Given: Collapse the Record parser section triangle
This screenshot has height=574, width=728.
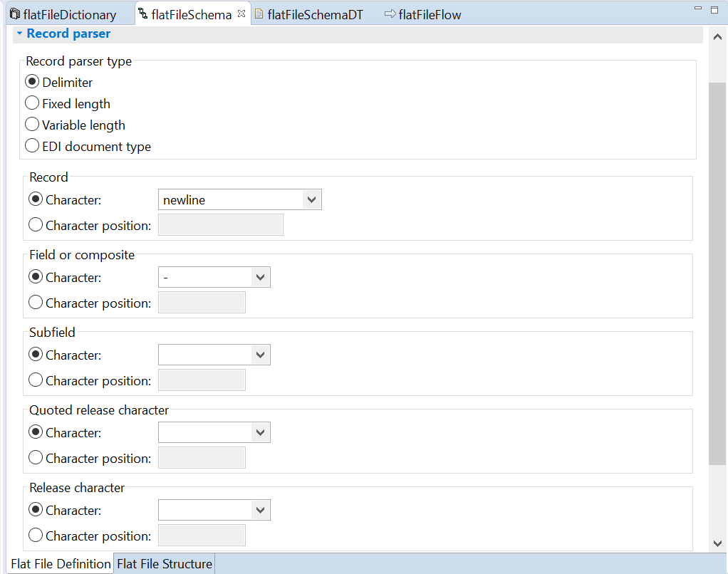Looking at the screenshot, I should pos(18,33).
